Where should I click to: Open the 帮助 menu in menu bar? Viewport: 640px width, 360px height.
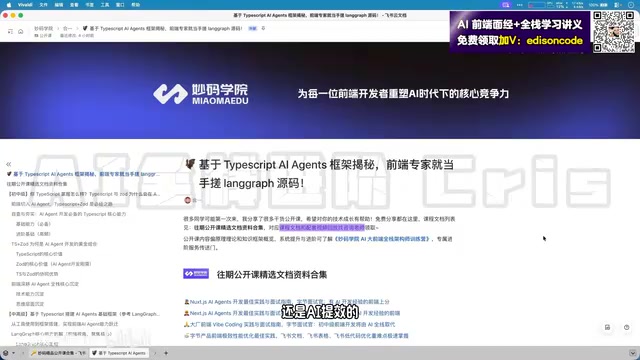coord(136,5)
